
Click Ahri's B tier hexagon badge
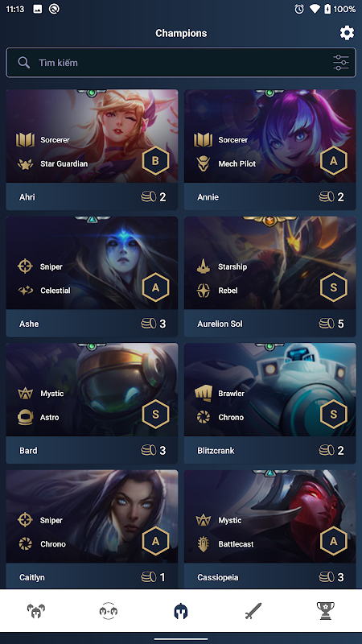[x=155, y=160]
